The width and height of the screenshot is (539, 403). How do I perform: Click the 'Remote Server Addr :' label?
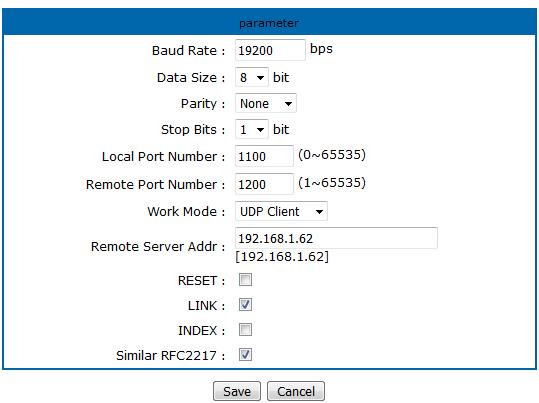pyautogui.click(x=158, y=247)
